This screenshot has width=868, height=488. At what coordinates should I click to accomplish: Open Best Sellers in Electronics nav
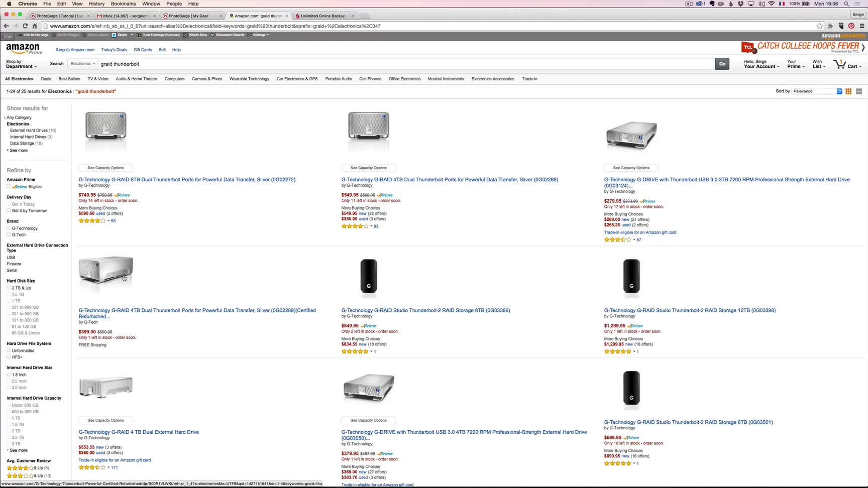[x=69, y=79]
